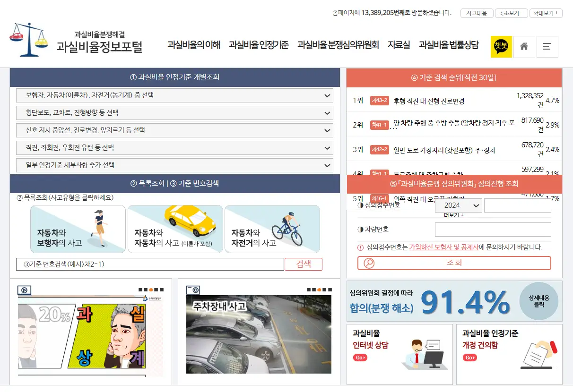Click the 기준 번호검색 input field

pos(150,264)
